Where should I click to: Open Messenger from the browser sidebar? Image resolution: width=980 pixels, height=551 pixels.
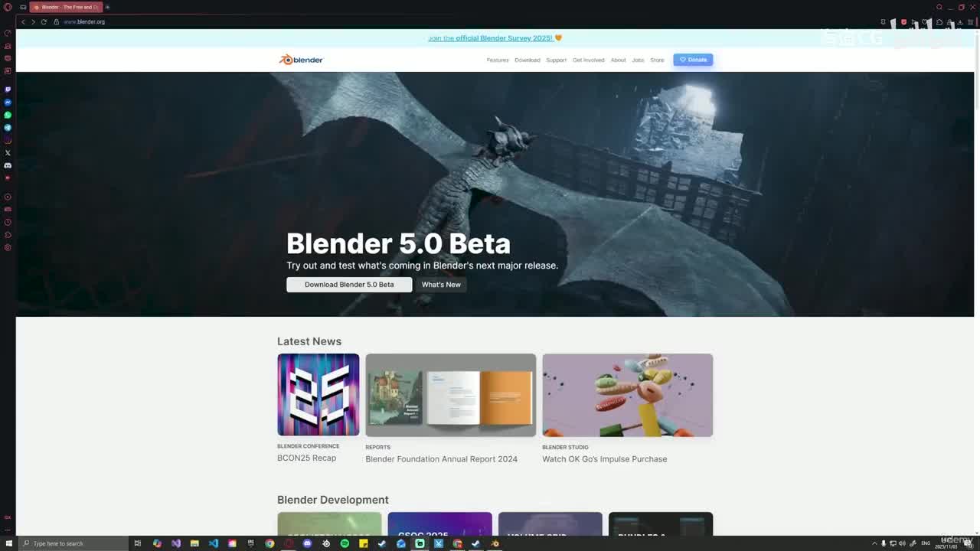[x=8, y=103]
